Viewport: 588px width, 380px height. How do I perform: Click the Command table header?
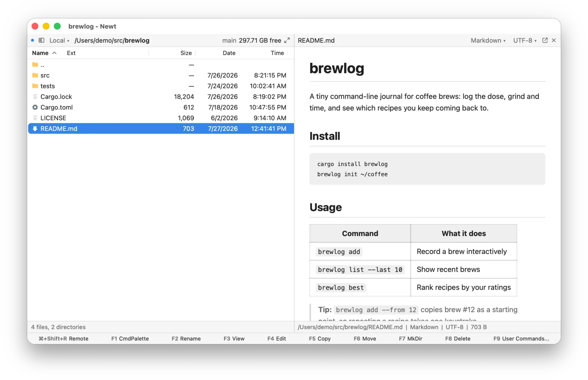(x=360, y=234)
